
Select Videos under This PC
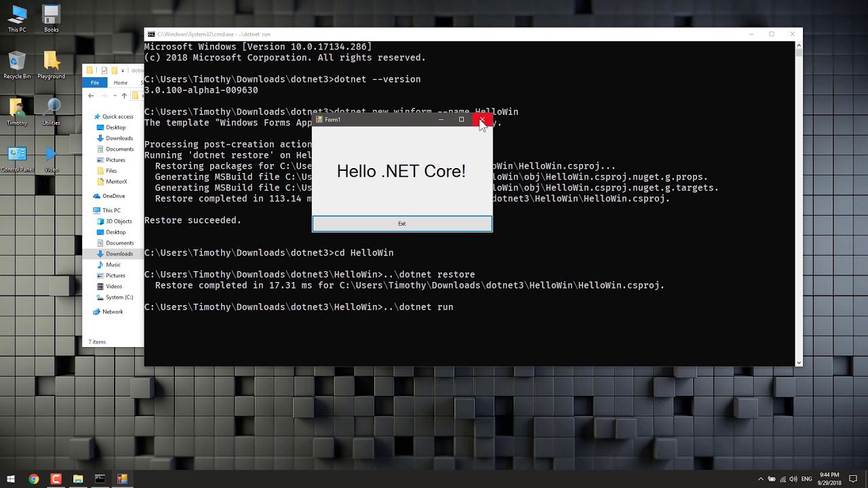coord(110,286)
